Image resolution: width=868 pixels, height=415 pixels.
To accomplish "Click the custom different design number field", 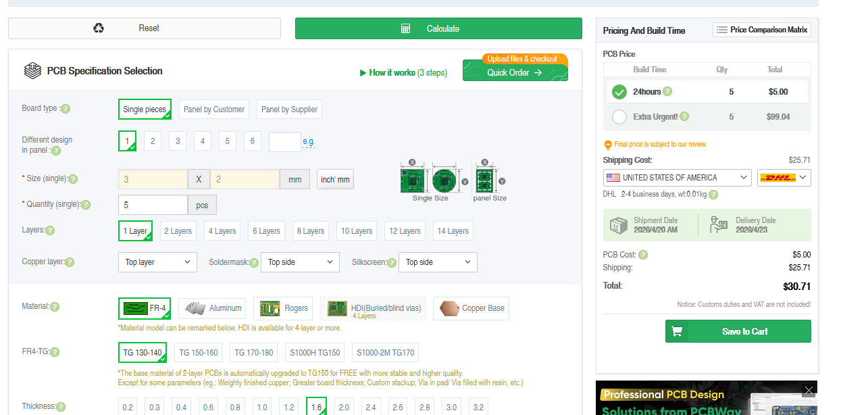I will pos(284,142).
